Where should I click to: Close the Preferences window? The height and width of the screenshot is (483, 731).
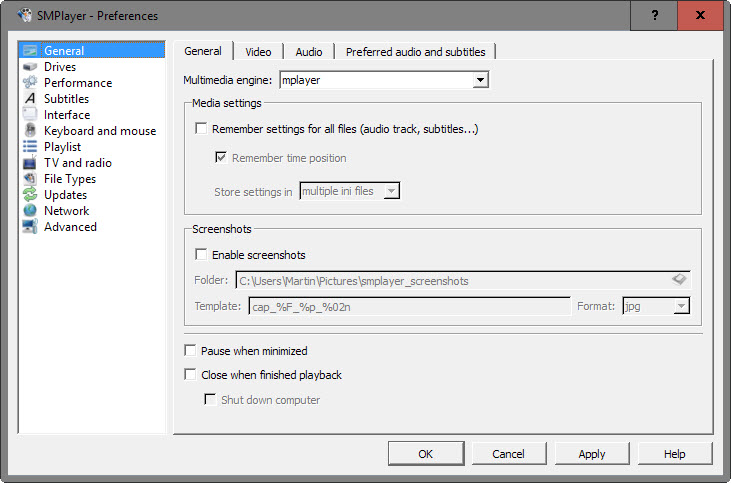click(700, 15)
